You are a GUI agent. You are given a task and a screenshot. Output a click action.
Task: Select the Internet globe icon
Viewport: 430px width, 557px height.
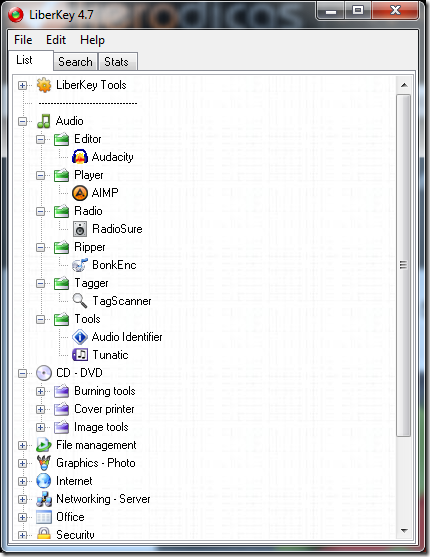pos(44,481)
